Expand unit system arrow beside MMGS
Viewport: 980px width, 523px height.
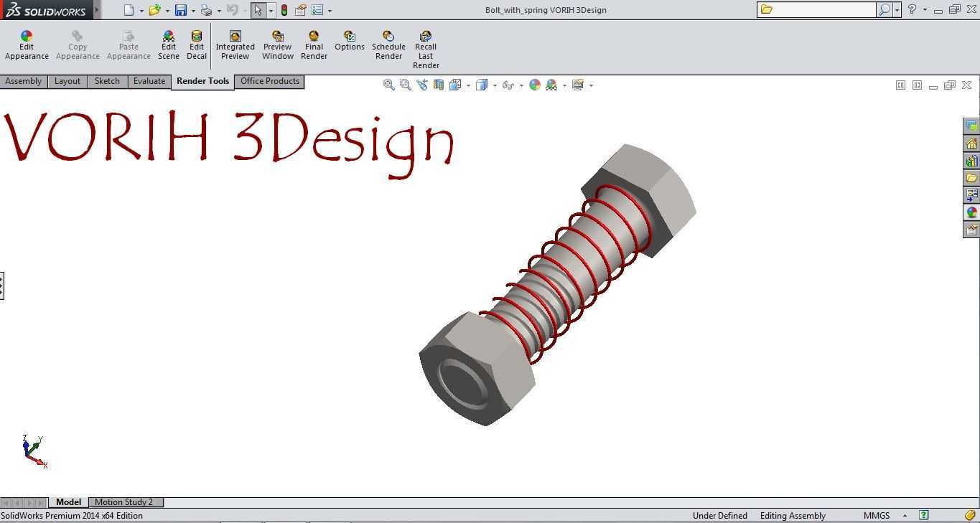point(905,516)
